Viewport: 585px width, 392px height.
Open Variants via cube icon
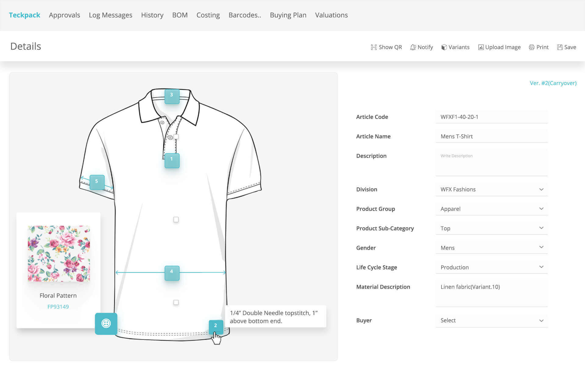point(444,47)
